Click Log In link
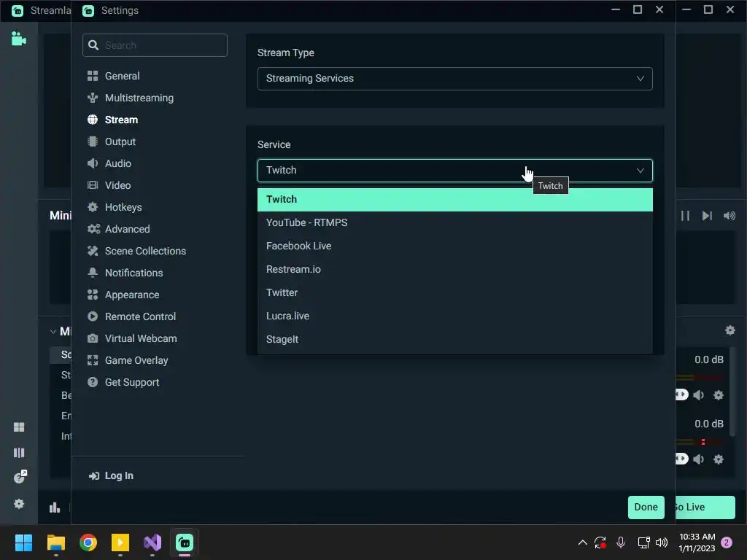 tap(119, 475)
